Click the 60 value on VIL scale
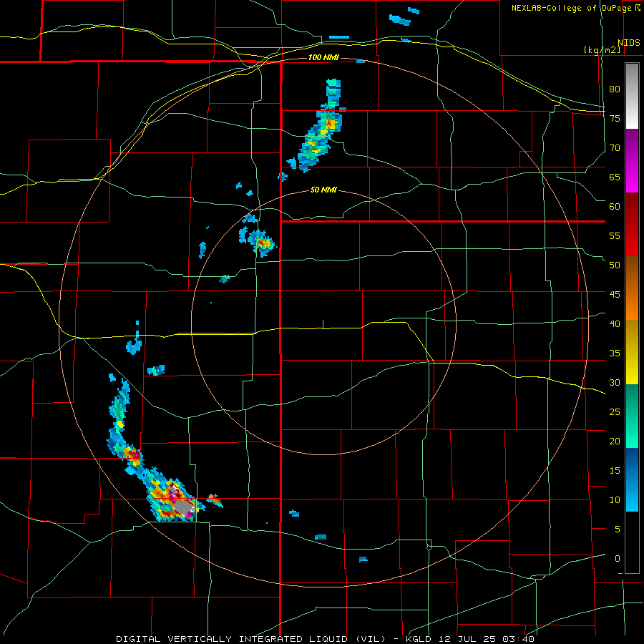 [615, 206]
